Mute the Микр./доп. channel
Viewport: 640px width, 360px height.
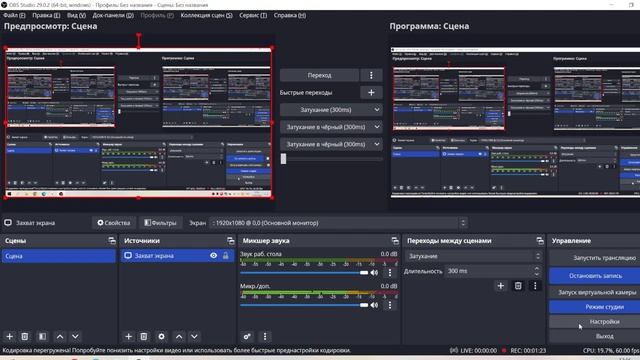tap(374, 305)
